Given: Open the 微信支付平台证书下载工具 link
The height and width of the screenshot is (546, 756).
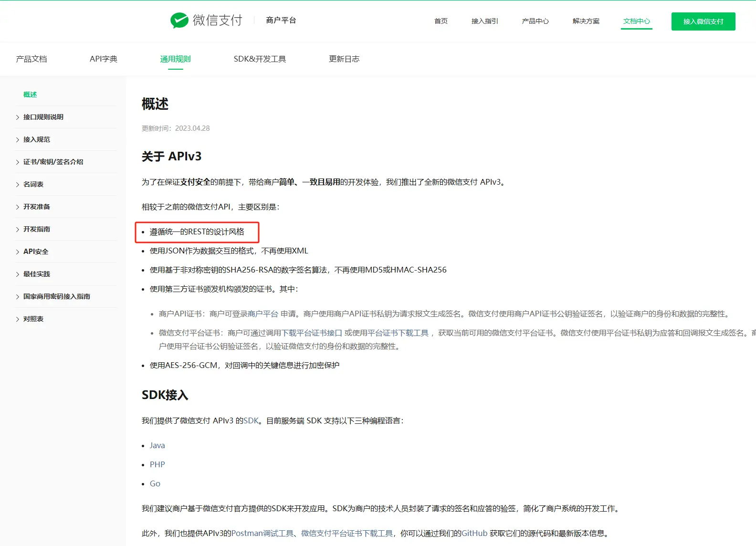Looking at the screenshot, I should coord(347,533).
